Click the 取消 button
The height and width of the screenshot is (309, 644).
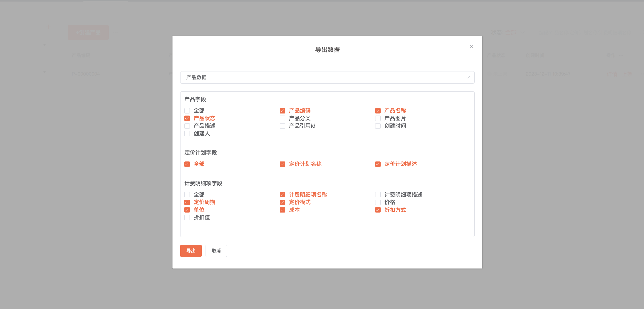(x=216, y=251)
